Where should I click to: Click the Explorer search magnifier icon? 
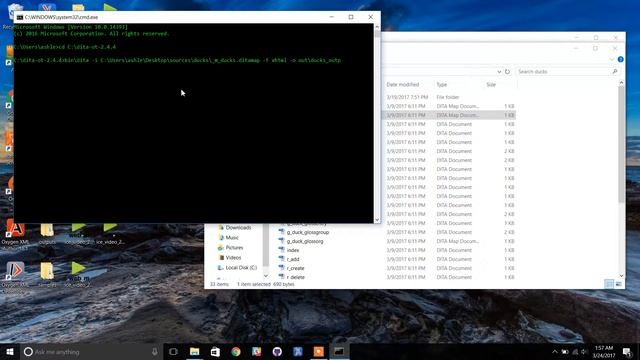(x=615, y=71)
